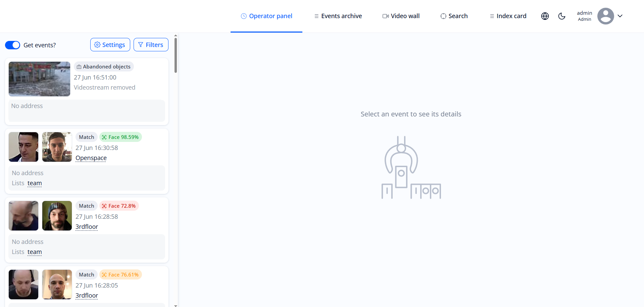Click the Face 72.8% badge
Screen dimensions: 644x307
pyautogui.click(x=119, y=206)
